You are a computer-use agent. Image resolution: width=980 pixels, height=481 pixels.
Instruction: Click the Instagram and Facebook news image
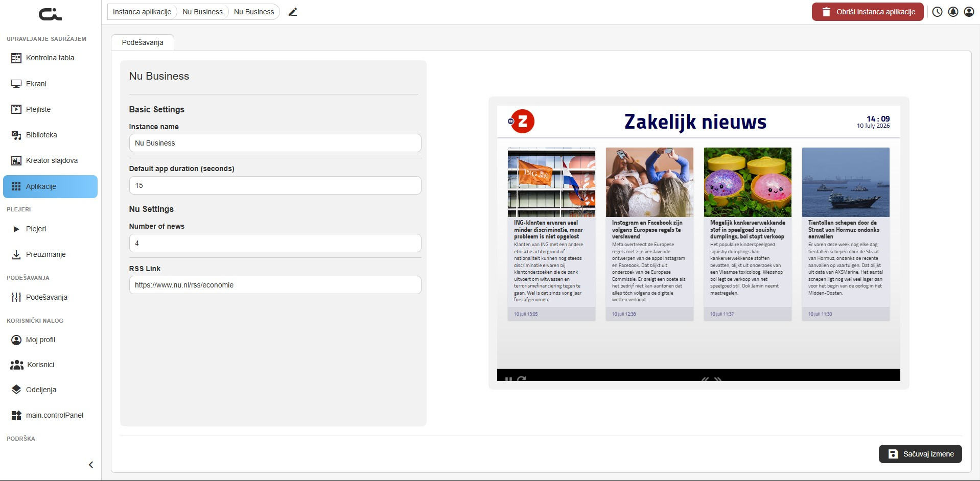pyautogui.click(x=649, y=182)
